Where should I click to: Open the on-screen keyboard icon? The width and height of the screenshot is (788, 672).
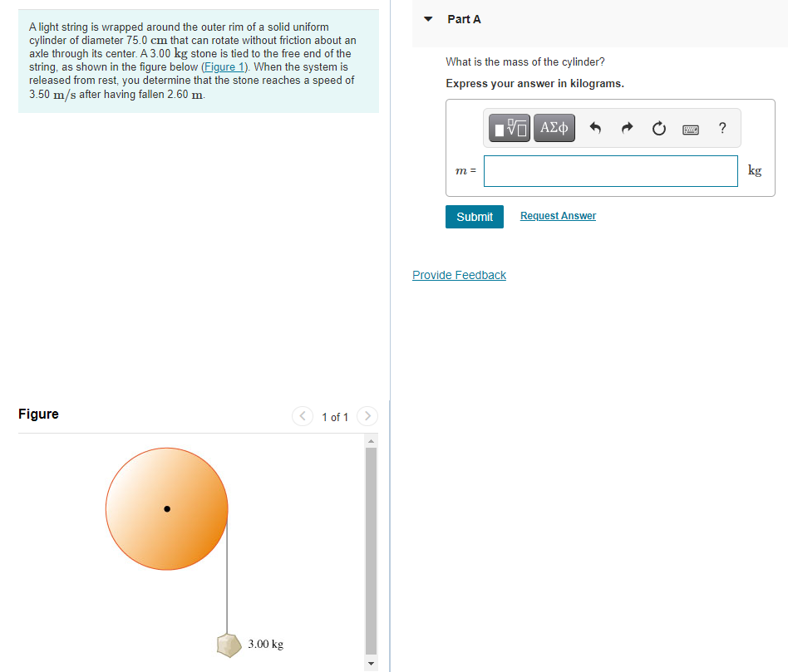690,129
